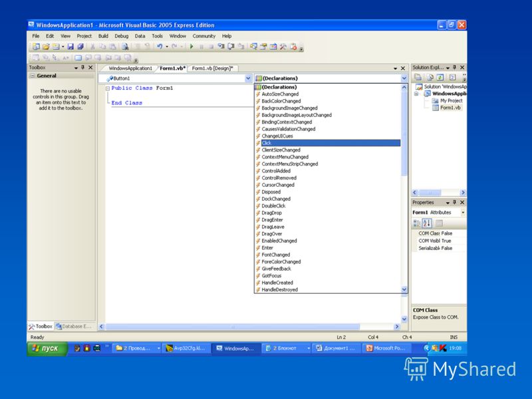
Task: Open the Toolbox window position dropdown
Action: pos(76,68)
